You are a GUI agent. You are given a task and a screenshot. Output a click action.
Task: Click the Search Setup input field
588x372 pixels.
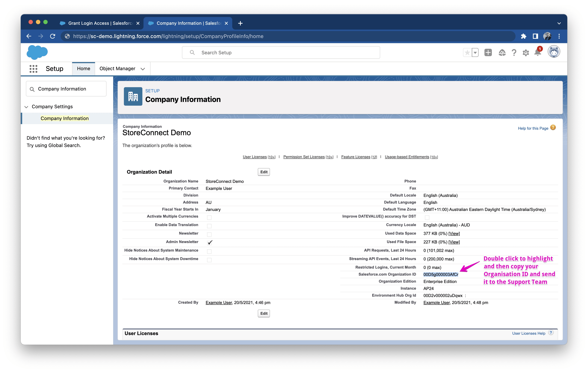[x=280, y=52]
